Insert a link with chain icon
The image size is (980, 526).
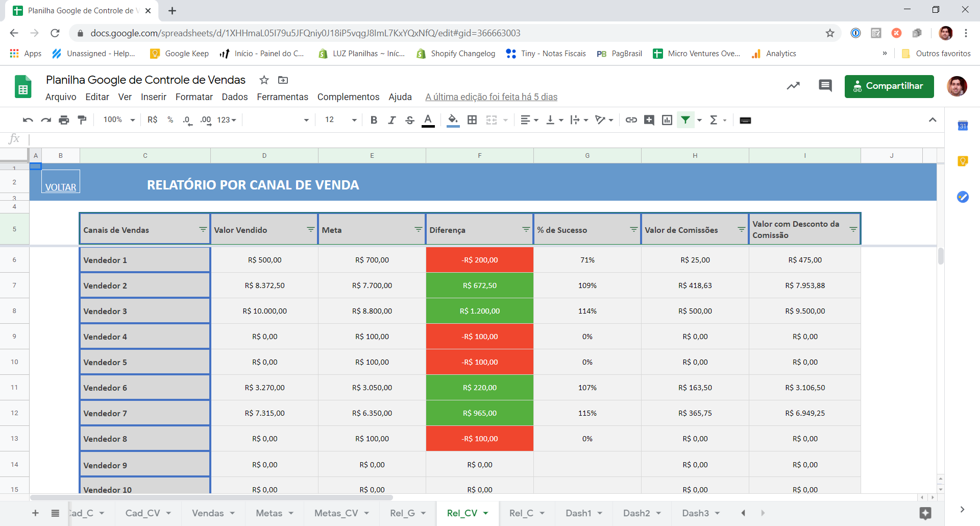click(631, 120)
